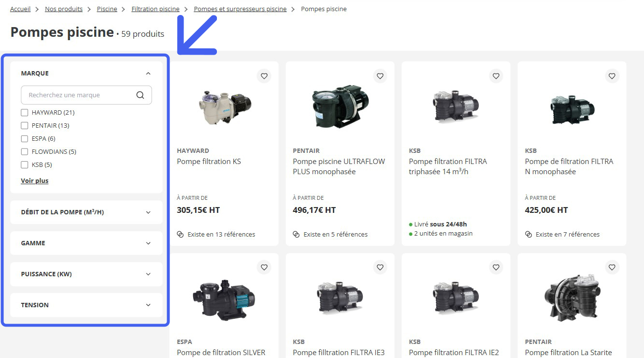
Task: Open Pompe de filtration FILTRA N monophasée
Action: click(569, 166)
